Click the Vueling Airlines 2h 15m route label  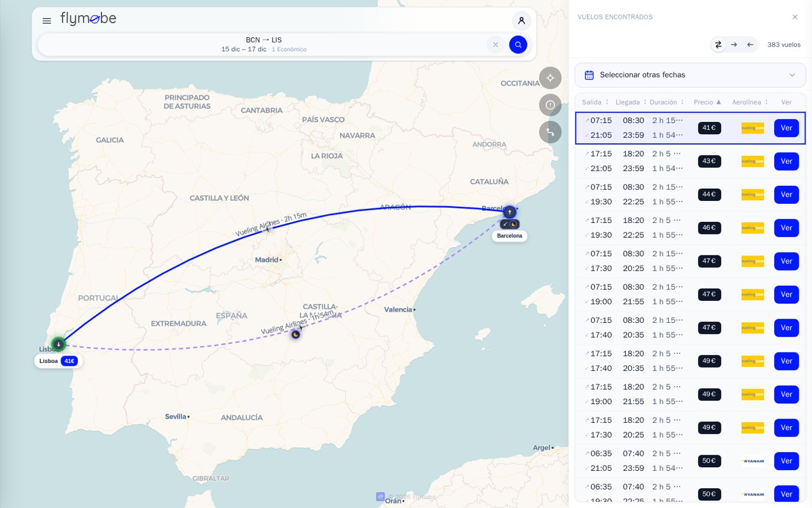pos(271,224)
